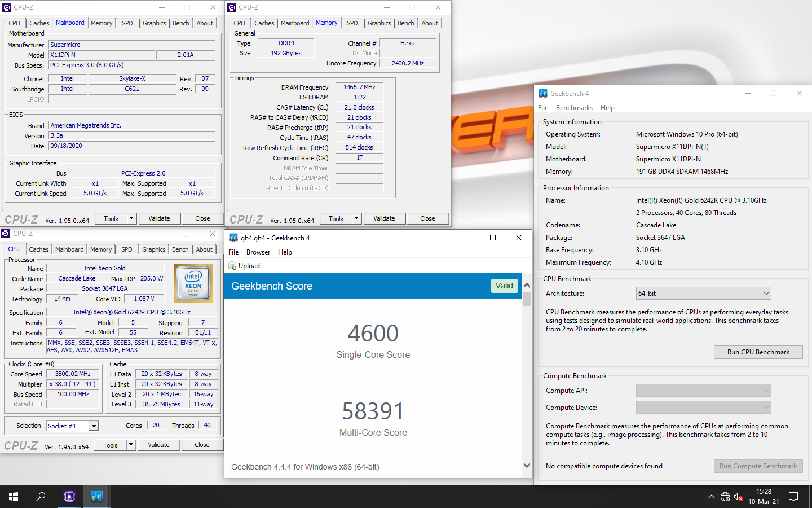Open the Compute API dropdown
The image size is (812, 508).
(703, 391)
